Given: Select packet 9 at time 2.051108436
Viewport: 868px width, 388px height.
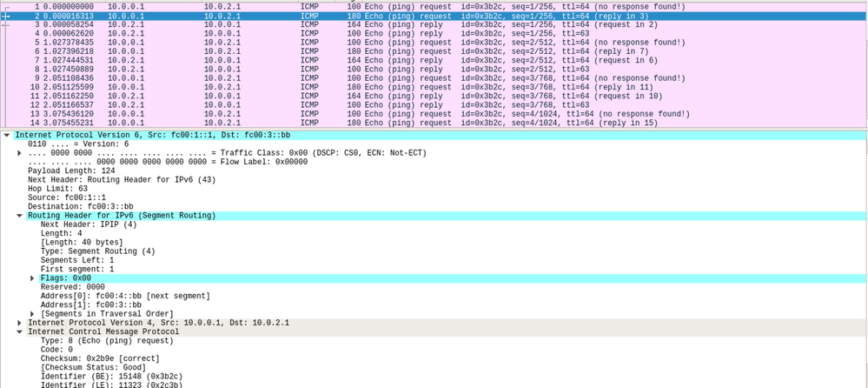Looking at the screenshot, I should coord(434,78).
